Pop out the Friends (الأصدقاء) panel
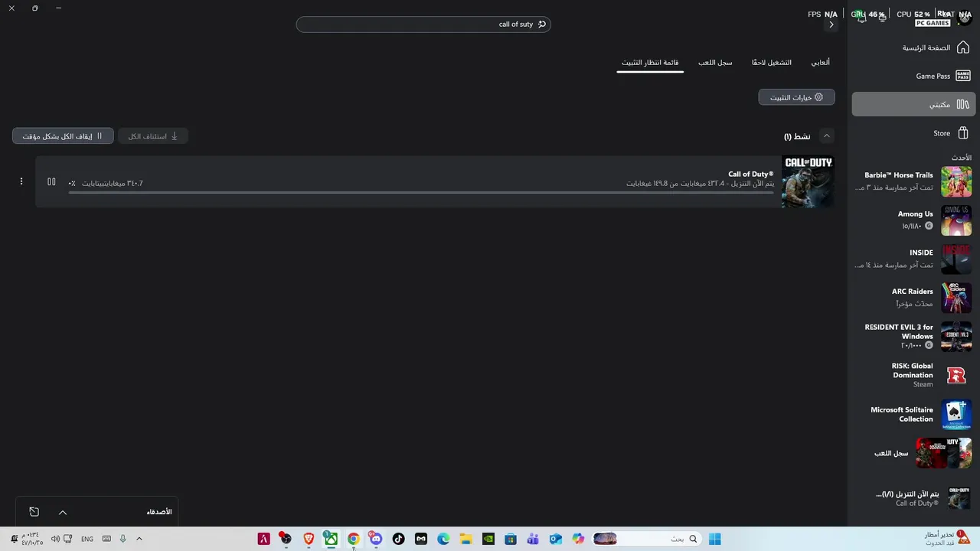 click(34, 512)
